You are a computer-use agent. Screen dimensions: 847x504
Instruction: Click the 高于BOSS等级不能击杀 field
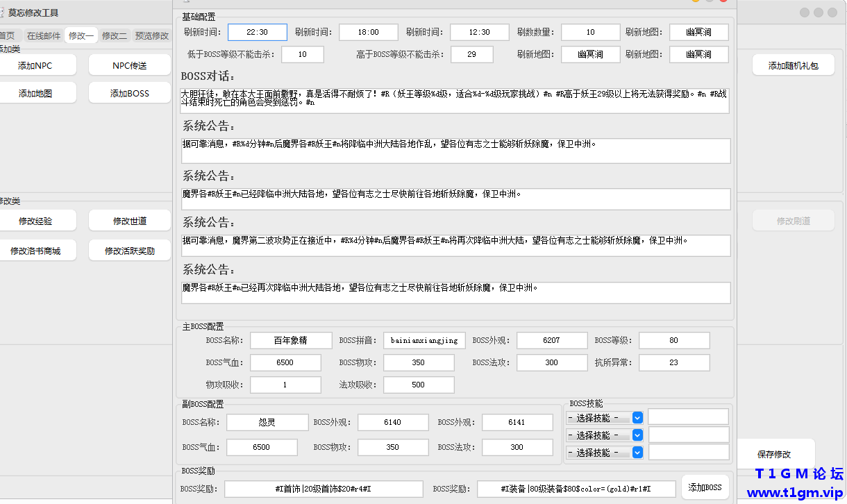pos(472,54)
